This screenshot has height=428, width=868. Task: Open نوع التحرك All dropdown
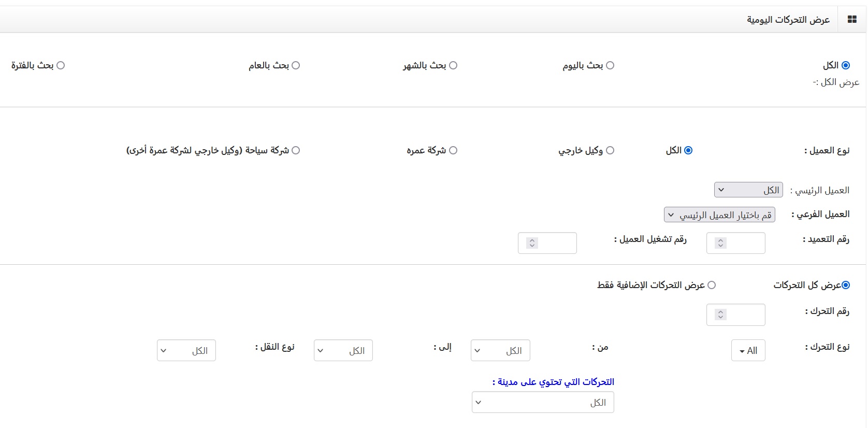click(748, 351)
